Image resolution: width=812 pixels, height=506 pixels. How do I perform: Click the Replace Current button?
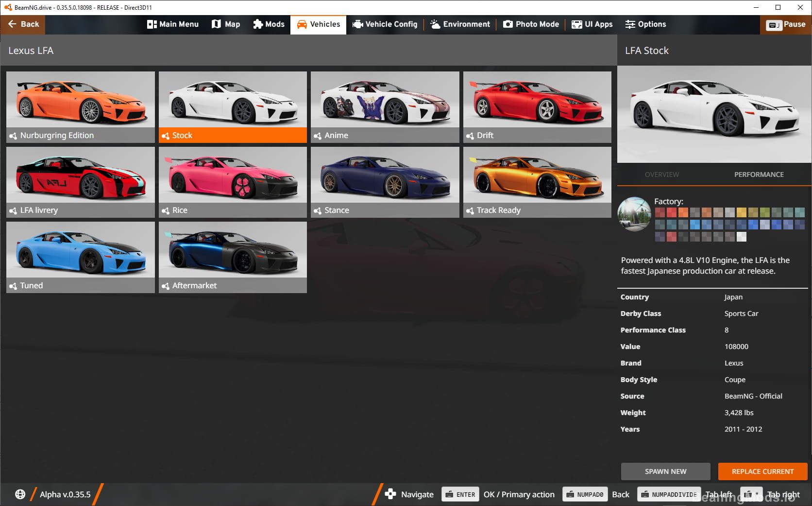point(762,471)
